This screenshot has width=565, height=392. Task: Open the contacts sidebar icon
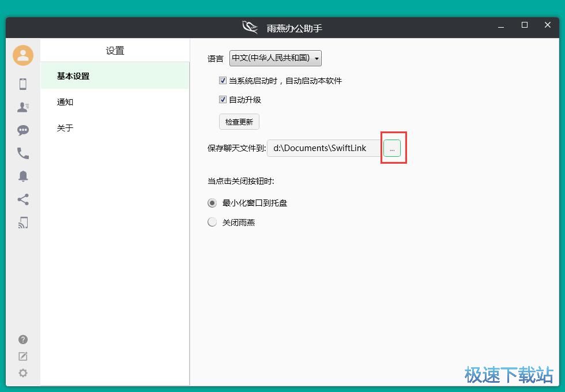(23, 107)
